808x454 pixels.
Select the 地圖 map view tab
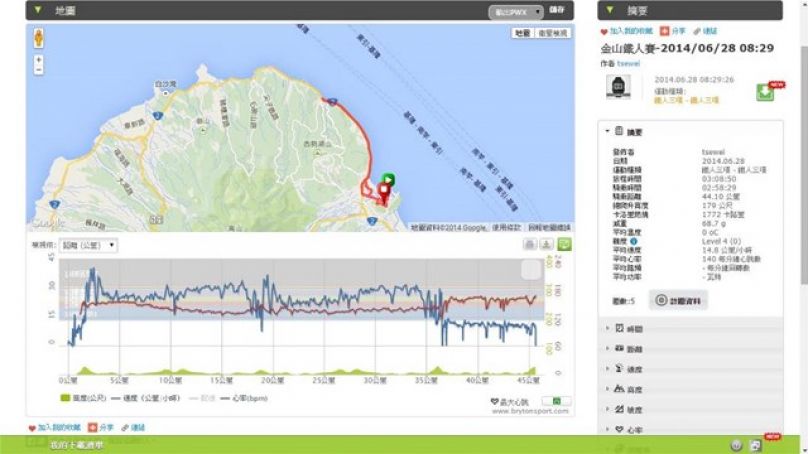tap(523, 33)
